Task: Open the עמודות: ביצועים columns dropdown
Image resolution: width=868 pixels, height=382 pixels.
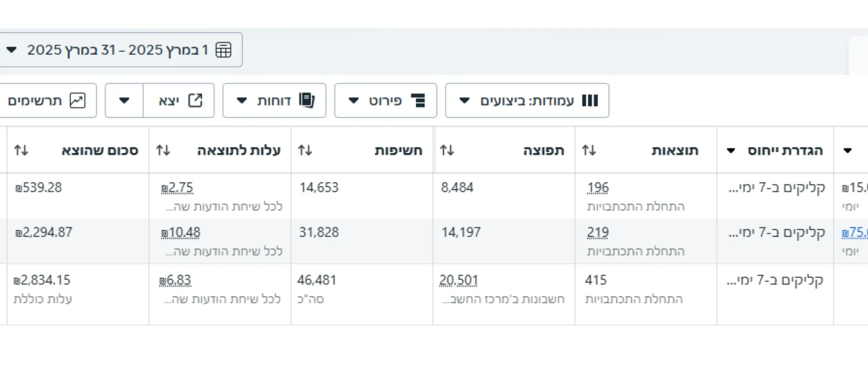Action: pos(527,100)
